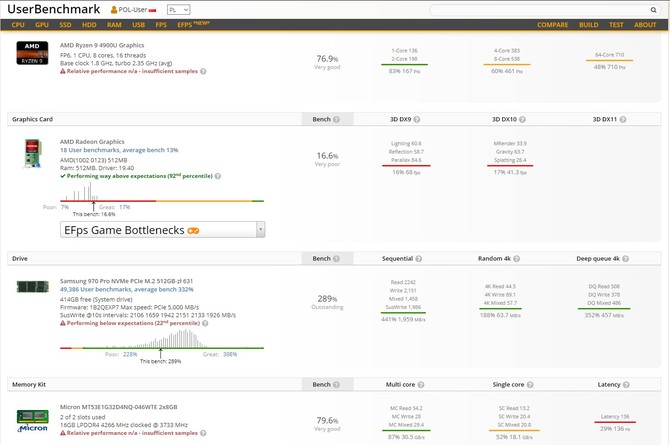670x445 pixels.
Task: Click help icon next to Latency
Action: (626, 385)
